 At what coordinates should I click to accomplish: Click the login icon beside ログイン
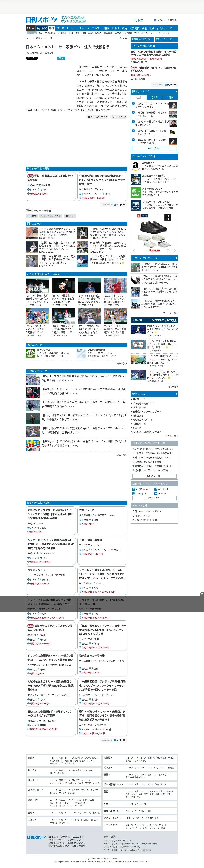point(155,20)
